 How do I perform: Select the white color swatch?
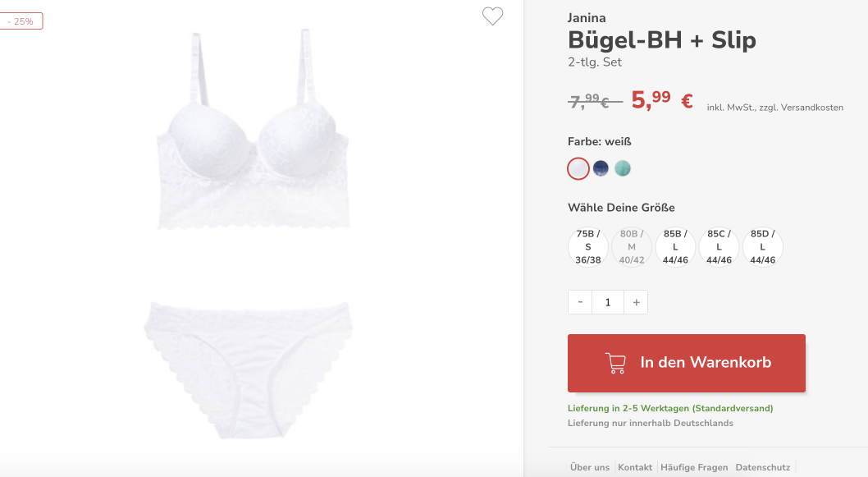[578, 168]
